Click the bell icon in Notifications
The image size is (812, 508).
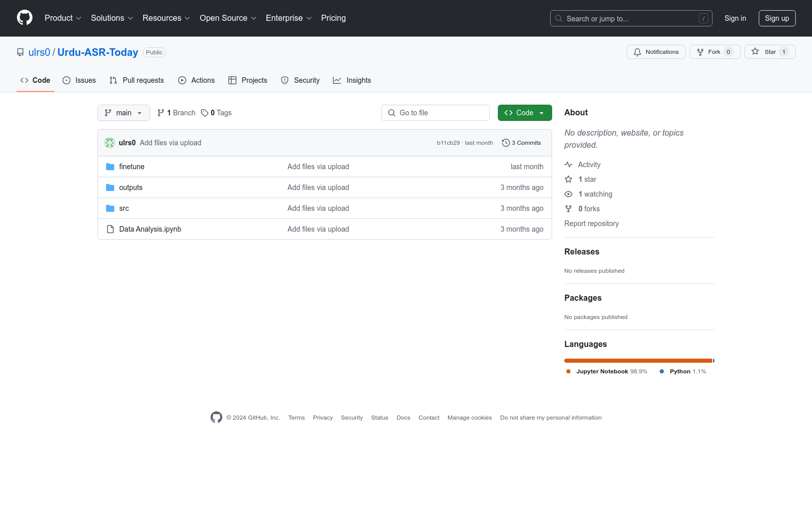pos(637,52)
